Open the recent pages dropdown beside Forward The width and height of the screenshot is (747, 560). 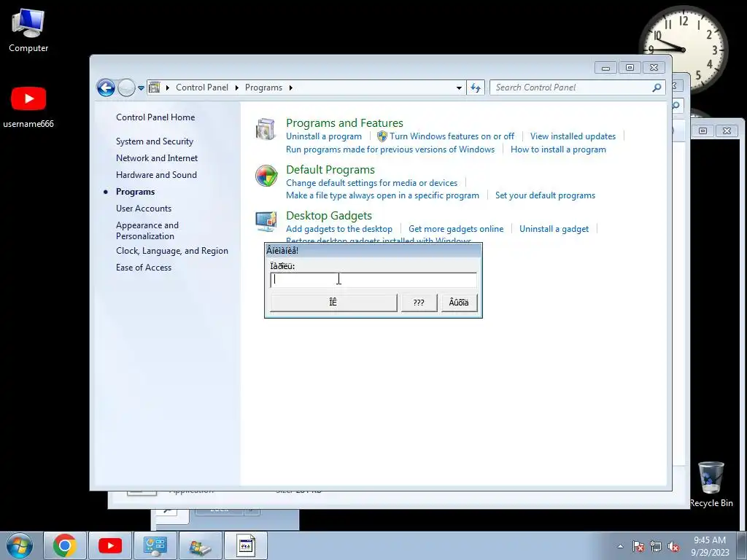(x=141, y=88)
